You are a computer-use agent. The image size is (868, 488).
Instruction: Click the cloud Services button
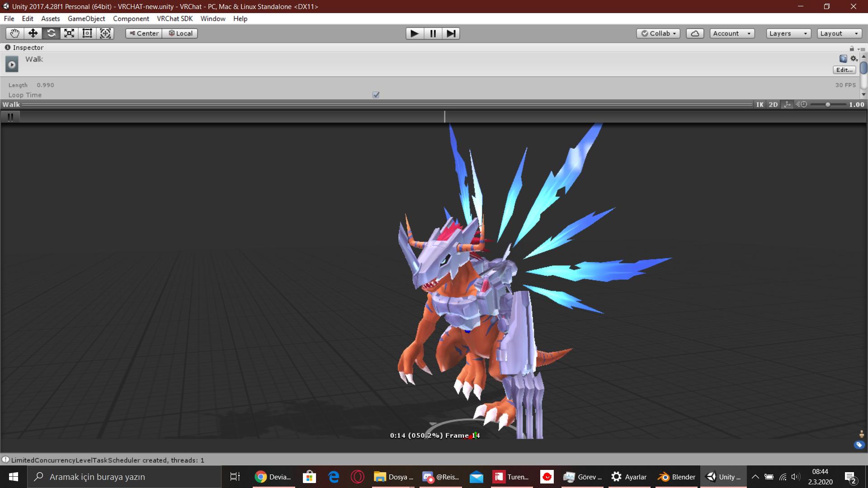pyautogui.click(x=695, y=33)
